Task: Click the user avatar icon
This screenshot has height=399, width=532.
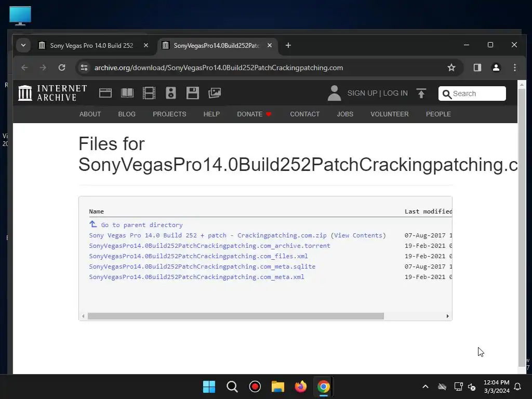Action: (x=334, y=93)
